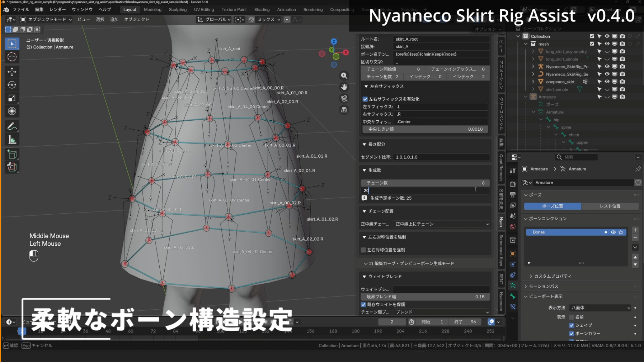Viewport: 644px width, 362px height.
Task: Show hidden long_skirt_asymmetry via eye toggle
Action: (607, 52)
